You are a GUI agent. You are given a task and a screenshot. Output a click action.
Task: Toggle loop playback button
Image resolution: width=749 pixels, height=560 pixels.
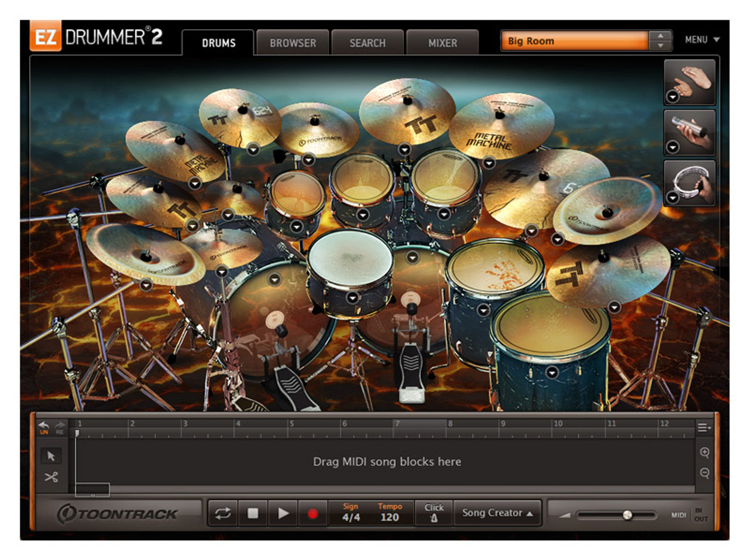click(223, 513)
